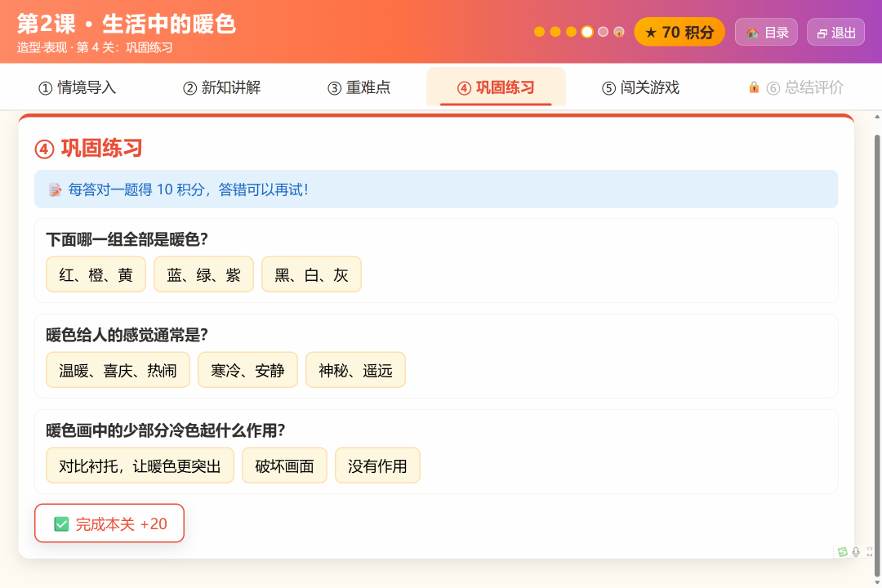Click the green Sogou S input icon
This screenshot has height=588, width=882.
coord(842,552)
